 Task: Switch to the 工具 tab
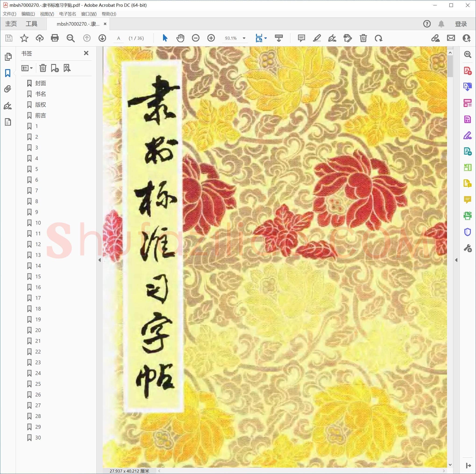[32, 24]
